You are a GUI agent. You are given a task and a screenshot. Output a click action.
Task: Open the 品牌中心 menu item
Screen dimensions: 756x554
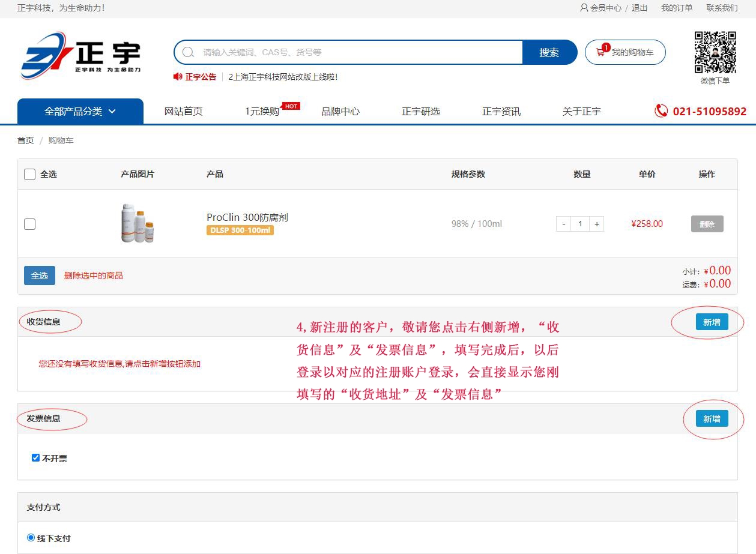[x=340, y=112]
